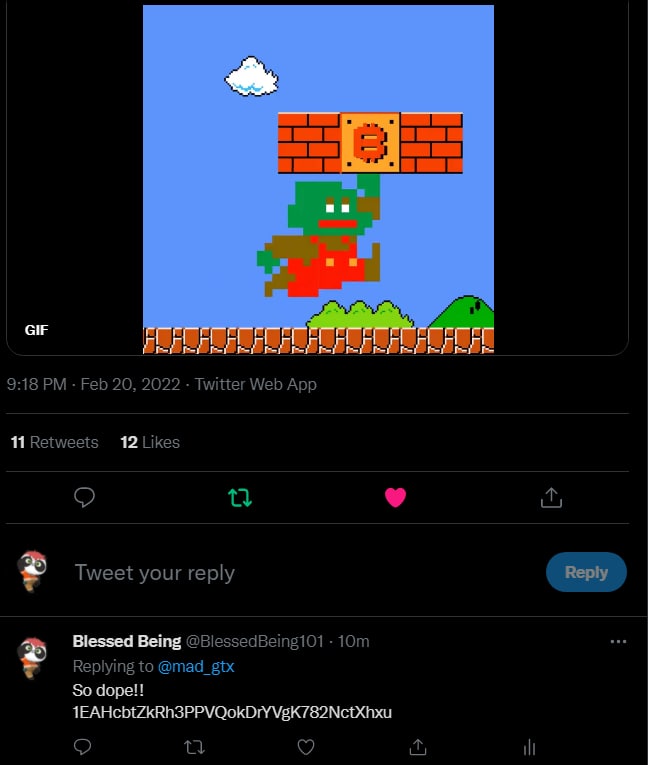Reply to Blessed Being's comment
The height and width of the screenshot is (765, 648).
[x=84, y=746]
